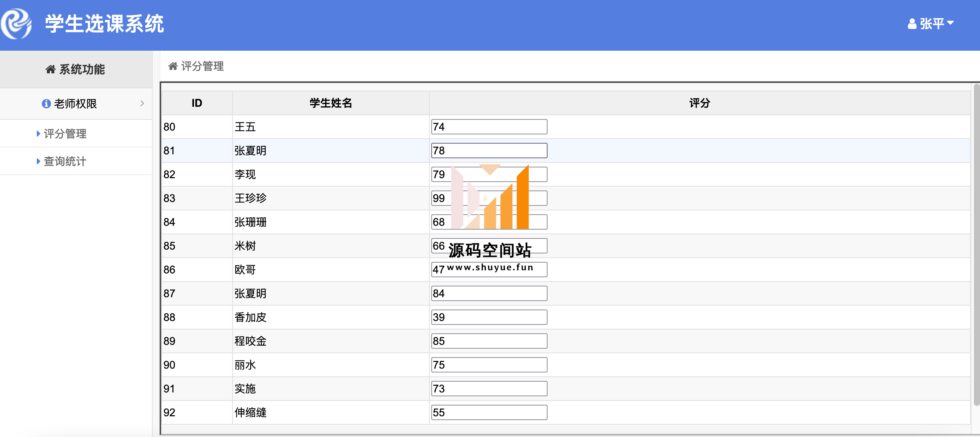The width and height of the screenshot is (980, 437).
Task: Click the 系统功能 sidebar heading
Action: (x=76, y=69)
